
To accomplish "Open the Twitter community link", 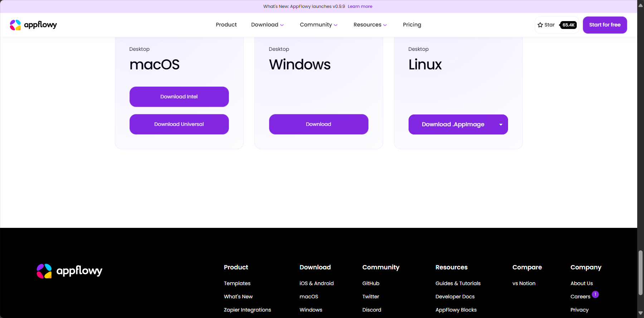I will coord(371,297).
